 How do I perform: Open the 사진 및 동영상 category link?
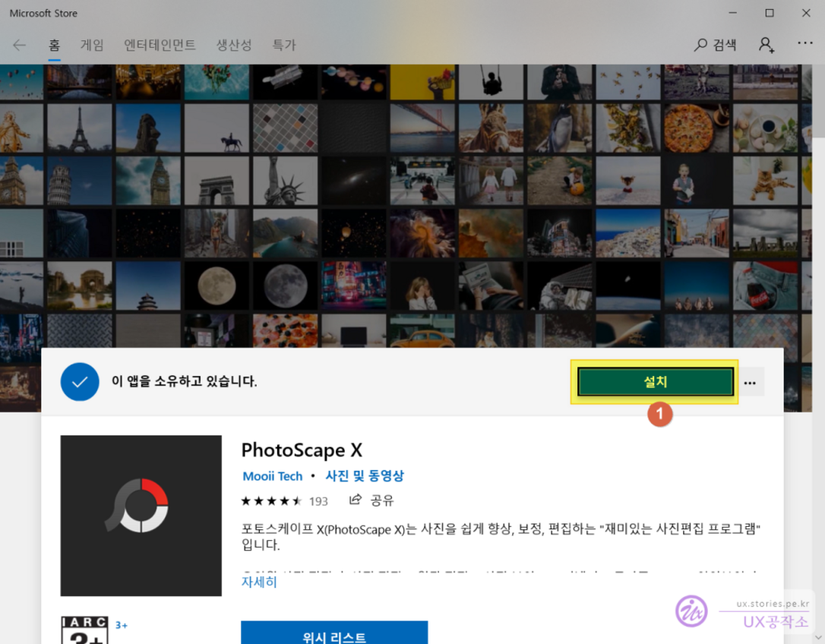[x=365, y=476]
